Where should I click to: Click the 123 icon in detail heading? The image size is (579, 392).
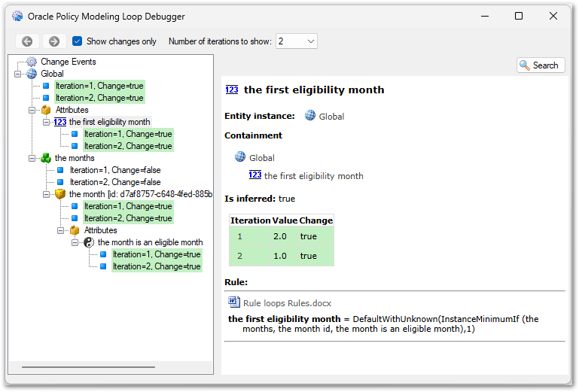[232, 90]
